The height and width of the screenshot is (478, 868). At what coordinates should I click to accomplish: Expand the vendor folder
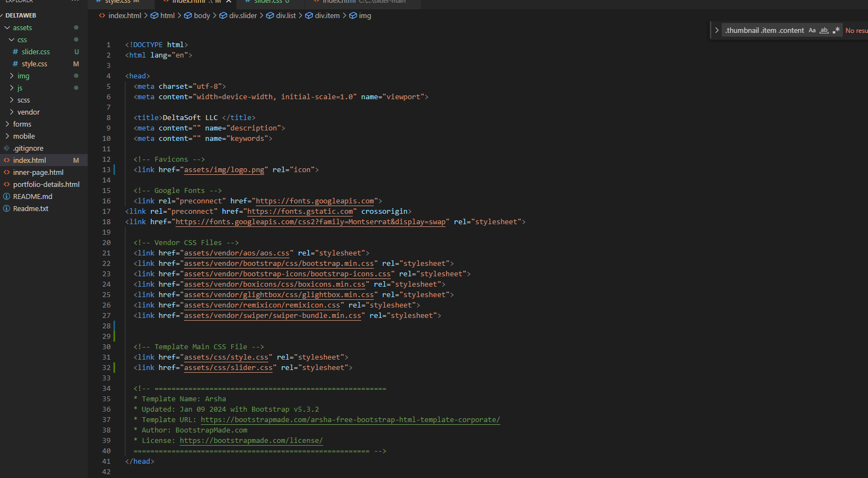pyautogui.click(x=28, y=112)
